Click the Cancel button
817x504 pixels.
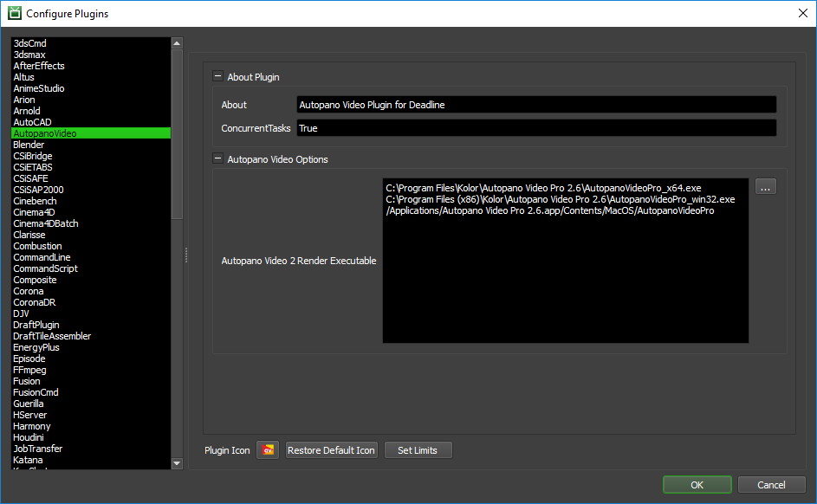[x=771, y=485]
